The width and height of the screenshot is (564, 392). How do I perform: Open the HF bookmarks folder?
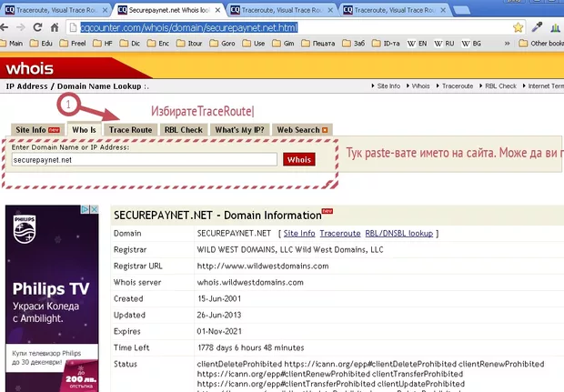(103, 44)
